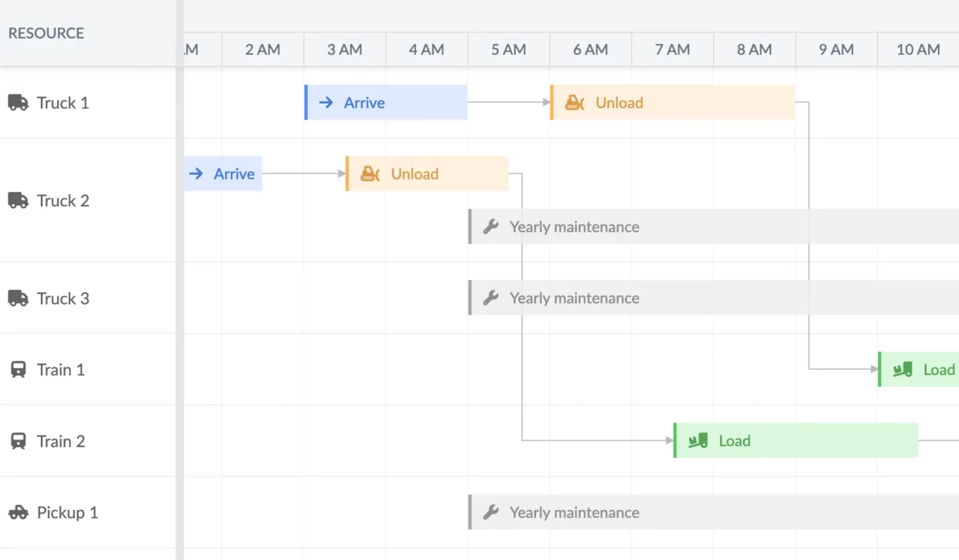Screen dimensions: 959x560
Task: Click the RESOURCE column header
Action: tap(46, 33)
